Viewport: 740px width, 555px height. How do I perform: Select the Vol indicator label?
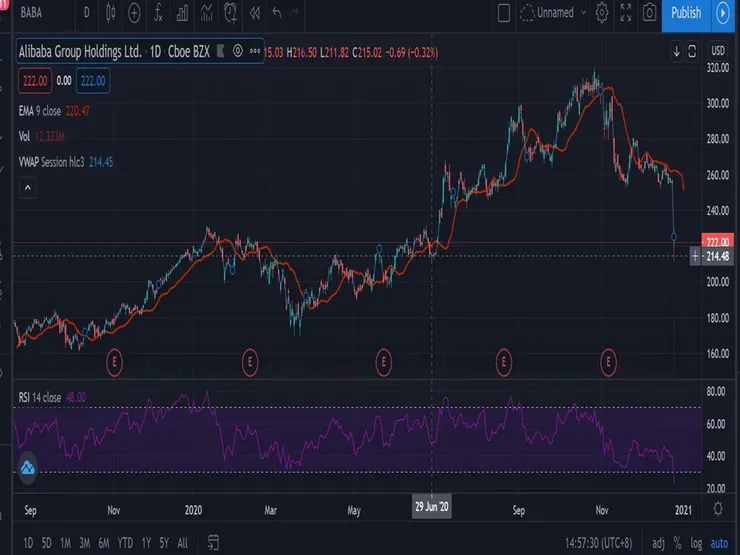pyautogui.click(x=24, y=137)
